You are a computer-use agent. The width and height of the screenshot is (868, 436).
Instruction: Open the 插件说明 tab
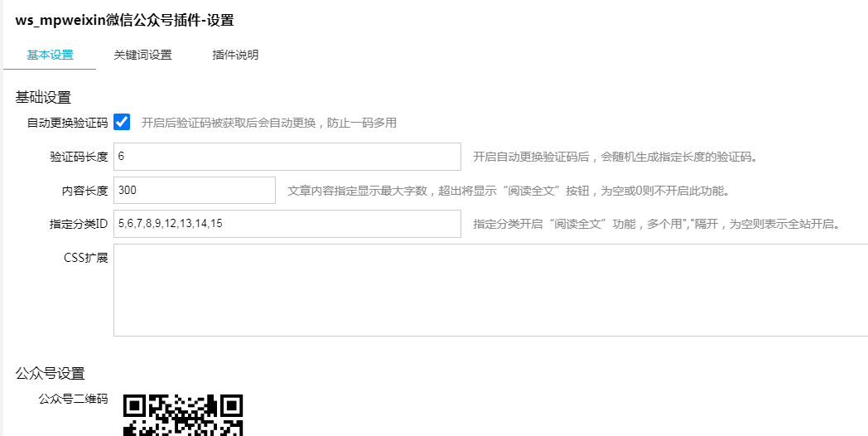pyautogui.click(x=235, y=55)
